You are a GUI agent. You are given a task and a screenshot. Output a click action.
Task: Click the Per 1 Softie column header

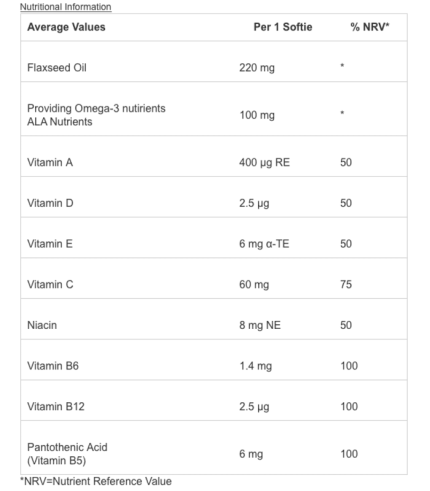pos(283,27)
